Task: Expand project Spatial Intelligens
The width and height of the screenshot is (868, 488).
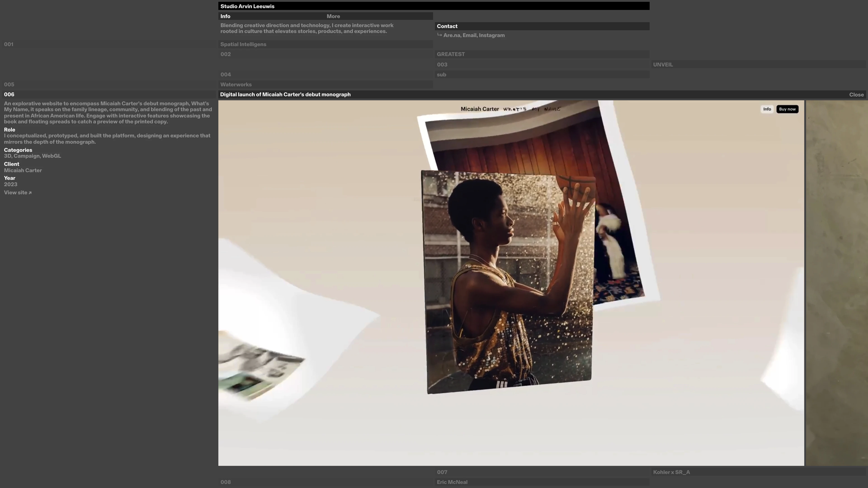Action: coord(243,45)
